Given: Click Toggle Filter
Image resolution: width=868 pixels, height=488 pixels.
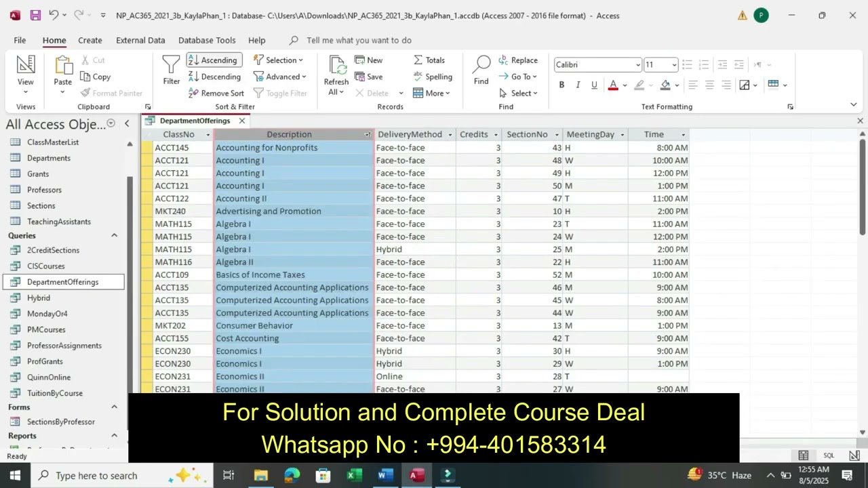Looking at the screenshot, I should (x=279, y=93).
